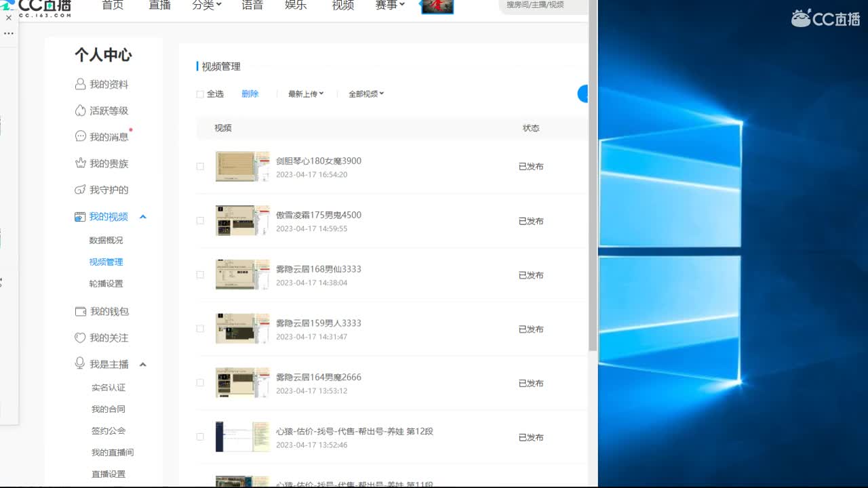Click the 活跃等级 flame icon
The height and width of the screenshot is (488, 868).
point(80,110)
